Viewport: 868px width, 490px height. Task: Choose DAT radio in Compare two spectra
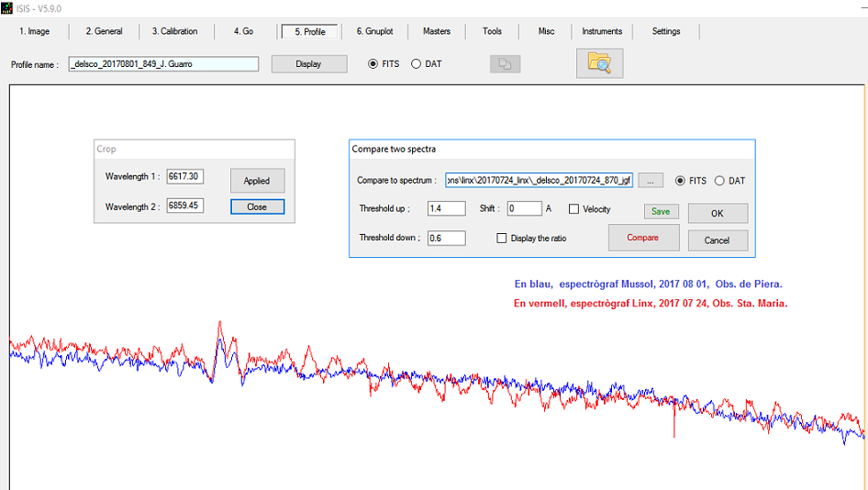719,181
